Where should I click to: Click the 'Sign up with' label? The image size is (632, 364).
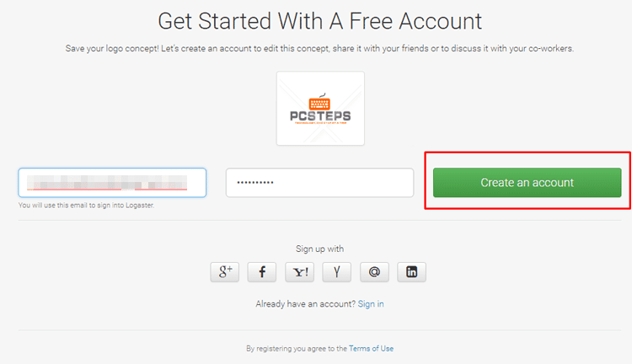click(x=319, y=249)
